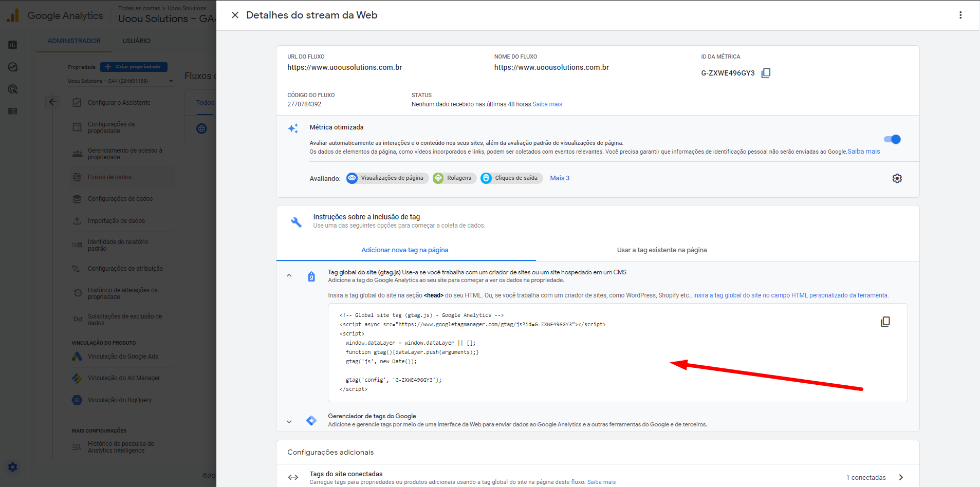
Task: Select Adicionar nova tag na página tab
Action: (x=405, y=250)
